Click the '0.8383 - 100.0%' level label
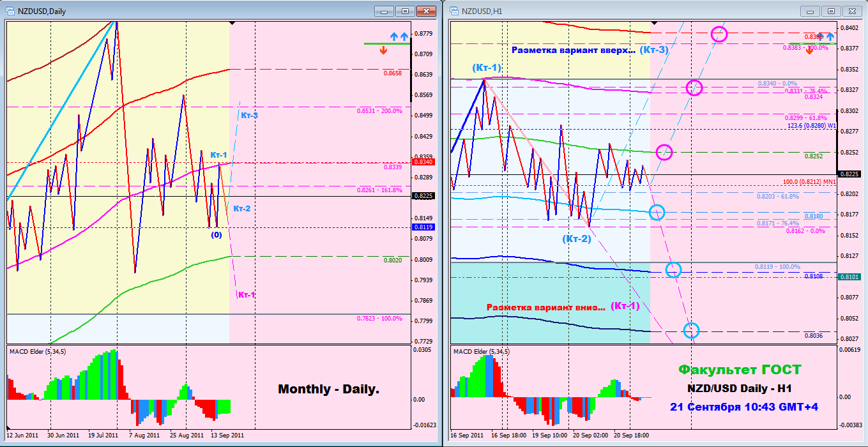 point(805,47)
